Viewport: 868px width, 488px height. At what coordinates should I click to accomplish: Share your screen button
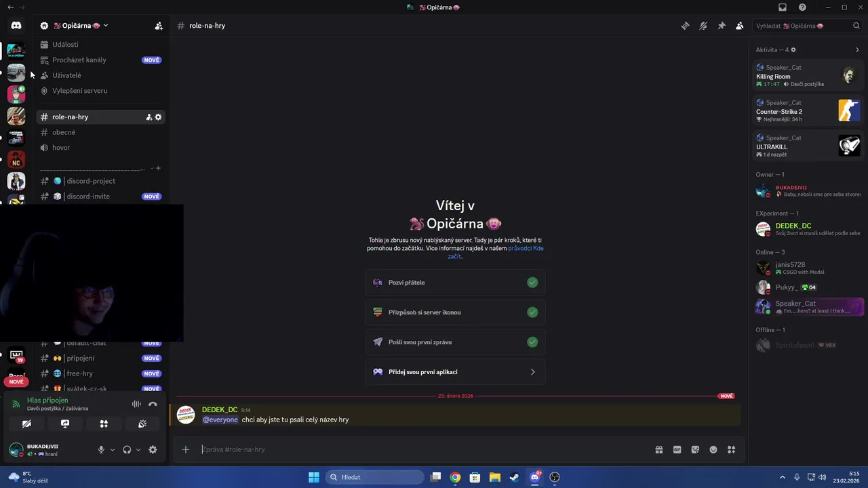point(65,424)
